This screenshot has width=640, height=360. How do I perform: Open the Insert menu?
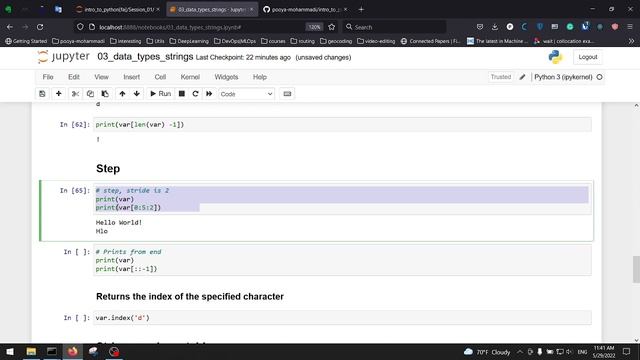[131, 77]
